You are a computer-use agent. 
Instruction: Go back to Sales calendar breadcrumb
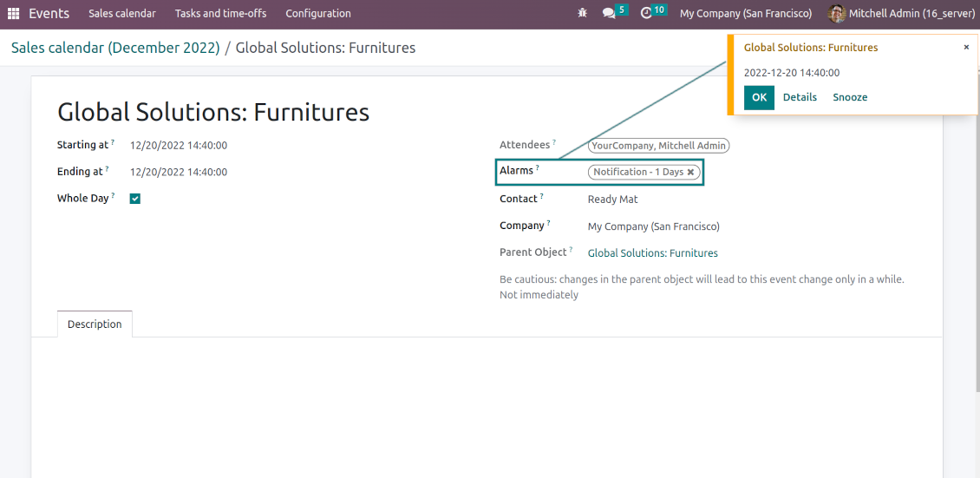coord(115,49)
